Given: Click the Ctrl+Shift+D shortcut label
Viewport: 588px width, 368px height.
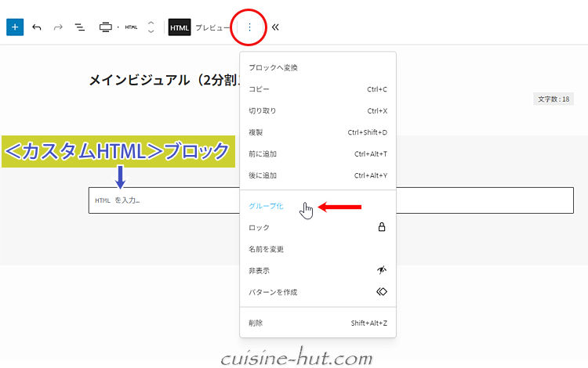Looking at the screenshot, I should pos(367,132).
